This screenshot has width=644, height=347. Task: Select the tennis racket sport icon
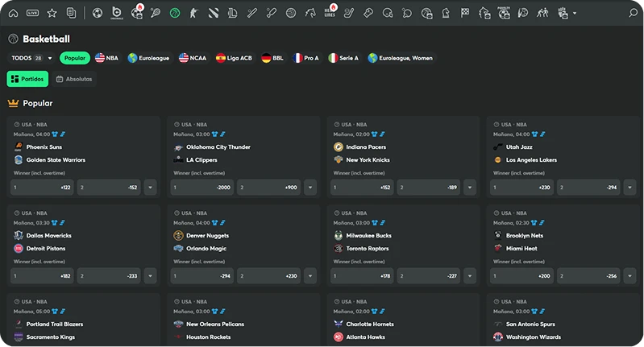pyautogui.click(x=156, y=13)
